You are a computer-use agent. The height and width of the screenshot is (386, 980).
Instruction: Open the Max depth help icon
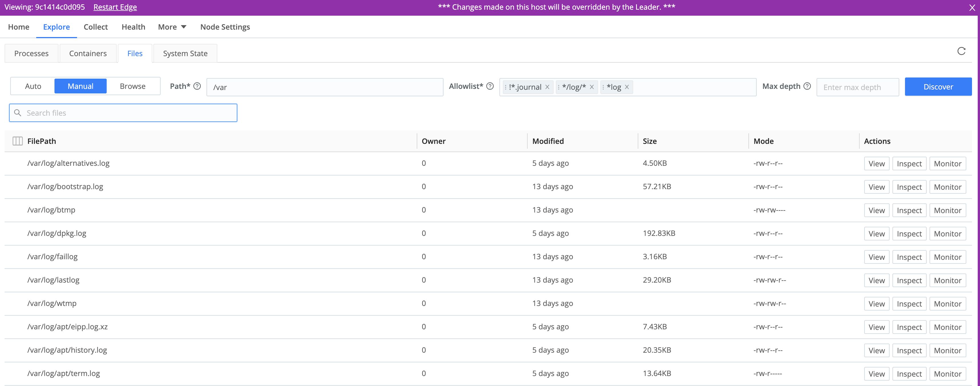coord(807,86)
